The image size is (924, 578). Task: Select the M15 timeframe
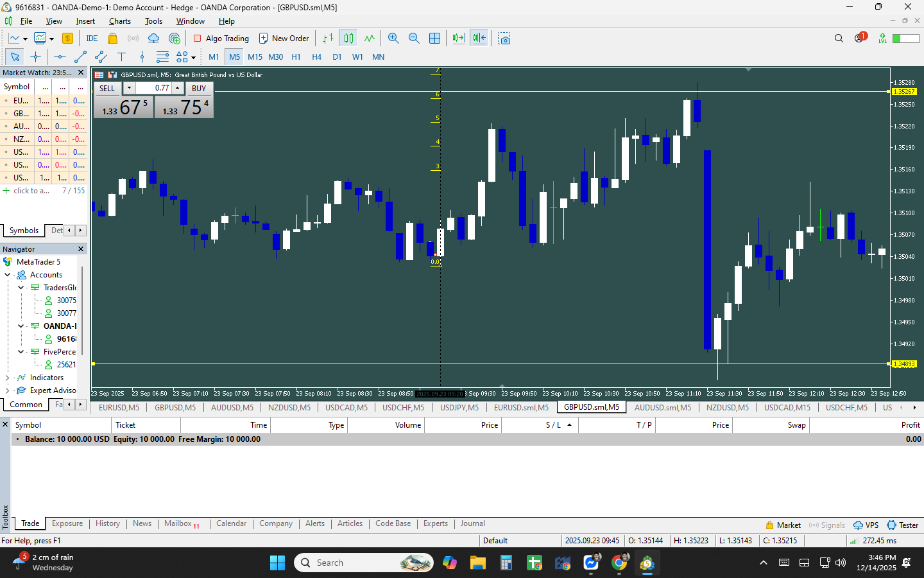[255, 57]
